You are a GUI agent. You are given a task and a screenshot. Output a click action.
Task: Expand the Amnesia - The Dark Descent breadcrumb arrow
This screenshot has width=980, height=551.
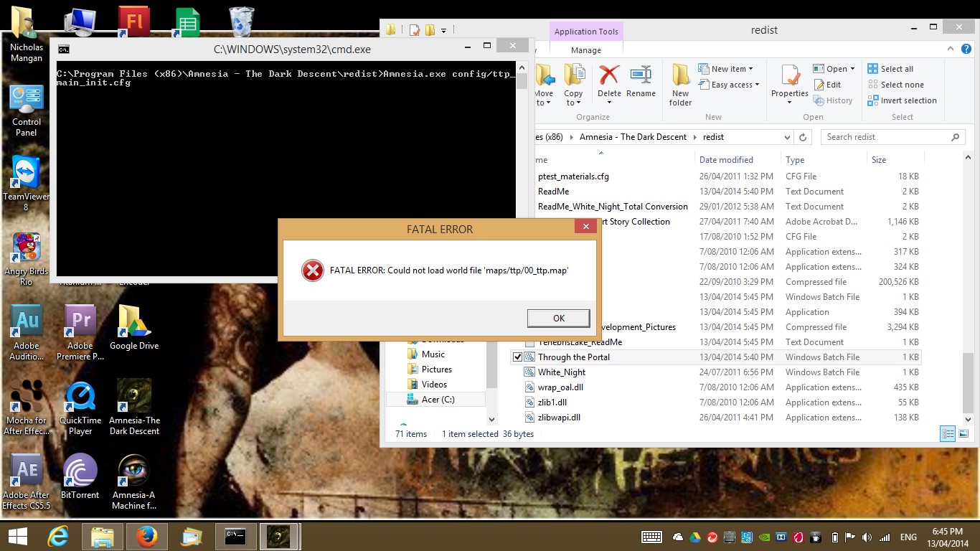694,137
